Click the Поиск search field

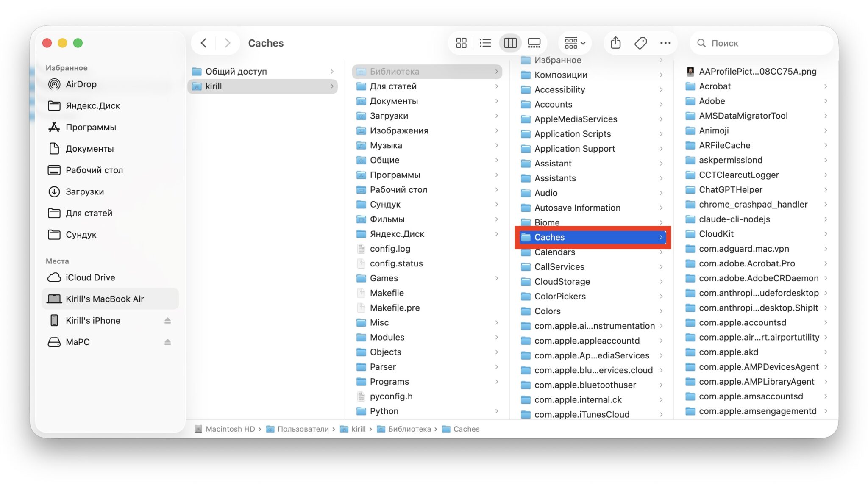762,43
